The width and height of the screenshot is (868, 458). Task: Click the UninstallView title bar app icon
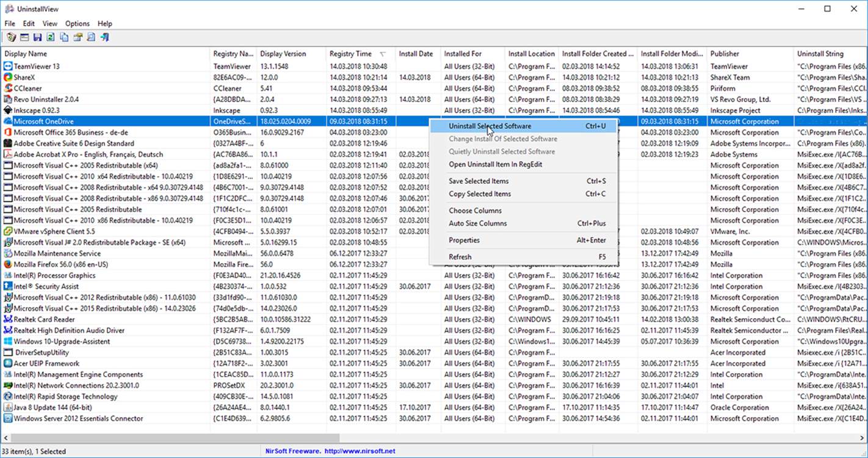coord(10,9)
